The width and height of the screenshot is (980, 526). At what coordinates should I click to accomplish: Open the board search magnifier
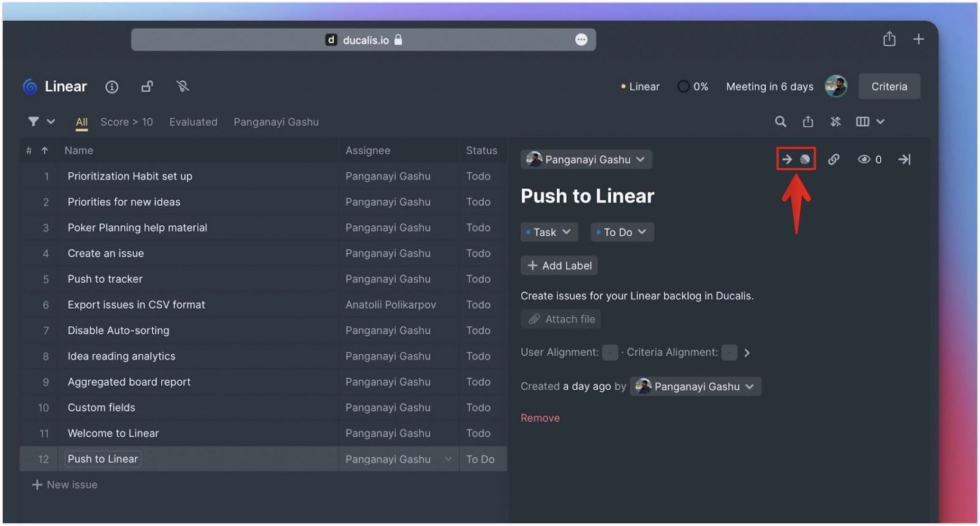(780, 122)
